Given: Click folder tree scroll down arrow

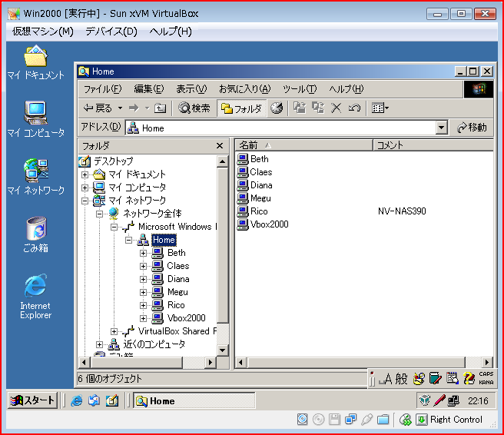Looking at the screenshot, I should click(x=223, y=350).
